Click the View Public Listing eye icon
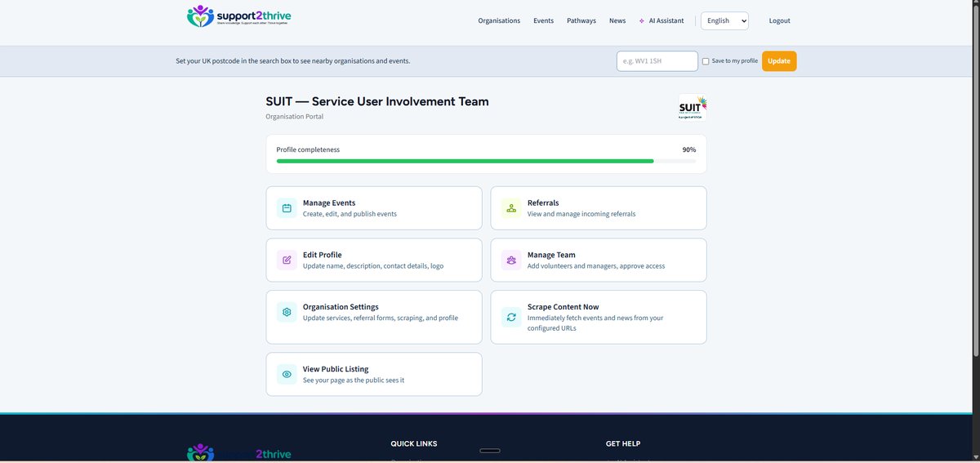 pos(287,374)
